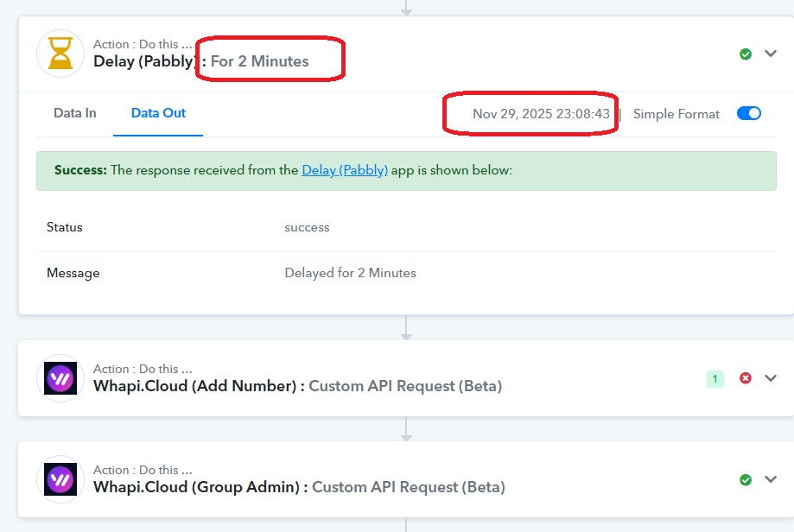
Task: Click the Whapi.Cloud Group Admin step icon
Action: tap(60, 479)
